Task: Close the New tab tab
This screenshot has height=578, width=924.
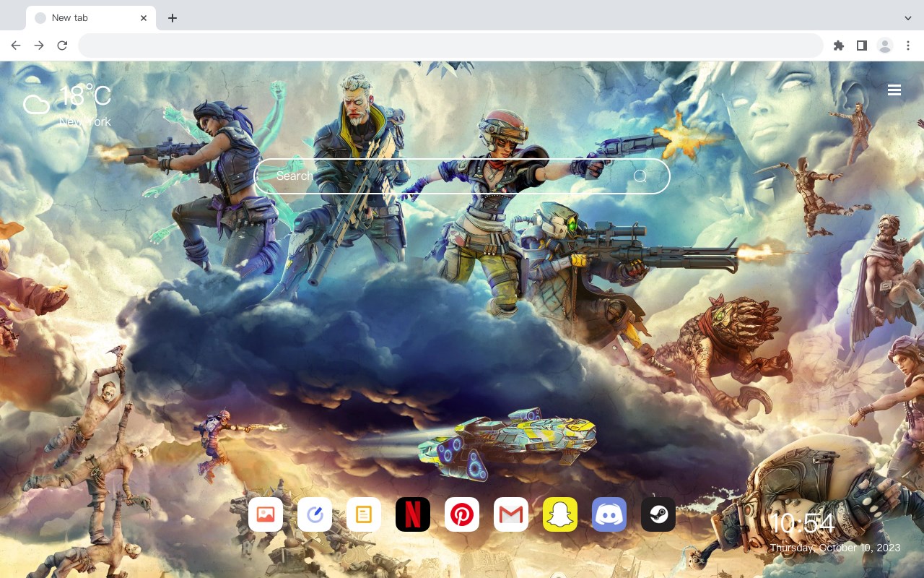Action: [x=144, y=18]
